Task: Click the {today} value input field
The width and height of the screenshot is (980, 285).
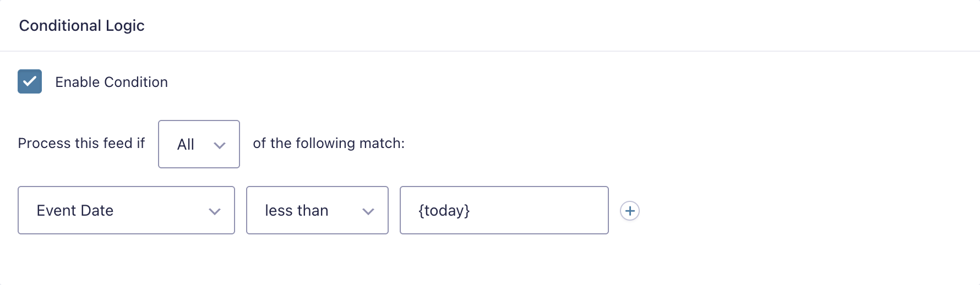Action: pos(504,210)
